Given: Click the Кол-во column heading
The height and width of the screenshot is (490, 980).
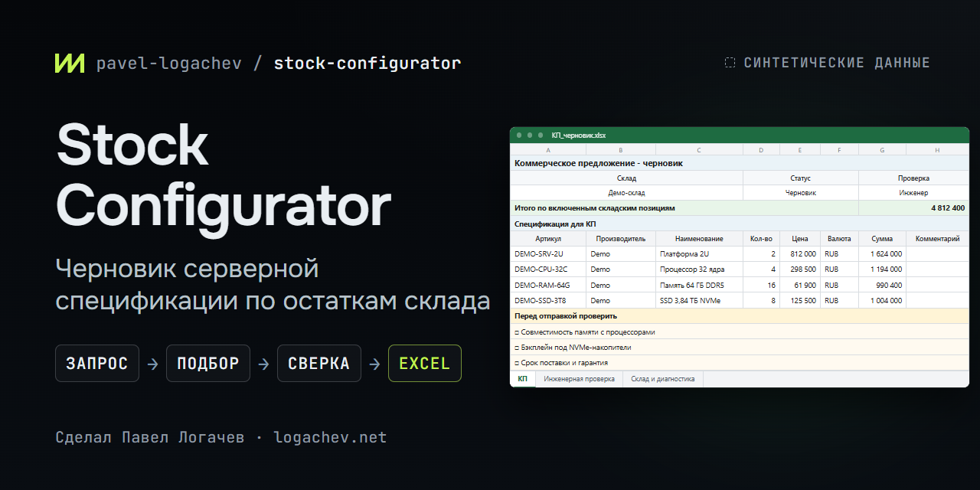Looking at the screenshot, I should [x=761, y=239].
